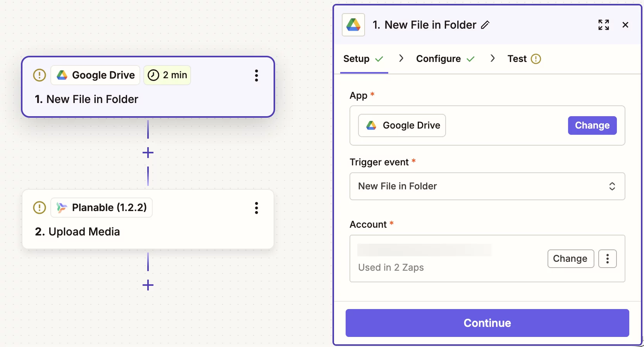This screenshot has height=347, width=644.
Task: Open the account three-dot options menu
Action: click(x=608, y=259)
